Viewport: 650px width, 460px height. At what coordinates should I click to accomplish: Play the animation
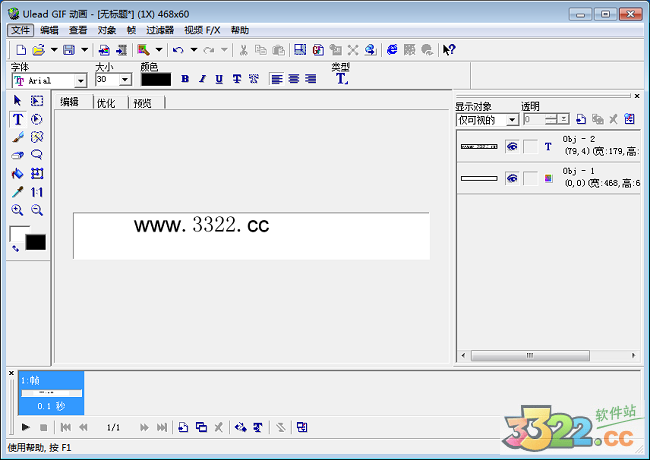tap(25, 427)
